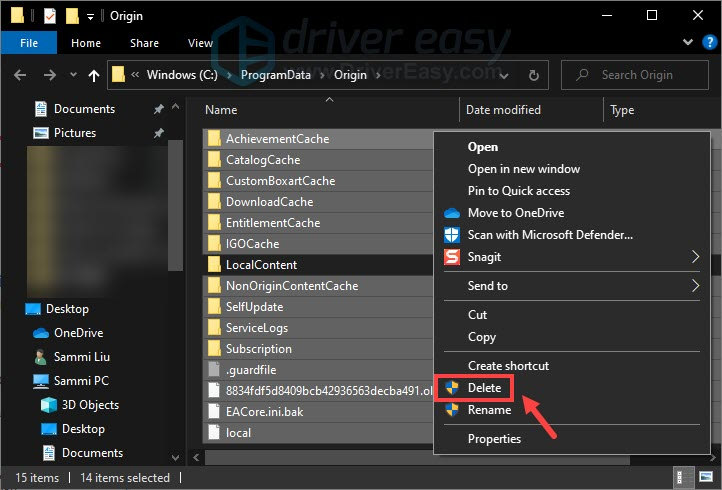Open 3D Objects in the navigation pane
This screenshot has width=722, height=490.
pos(90,405)
